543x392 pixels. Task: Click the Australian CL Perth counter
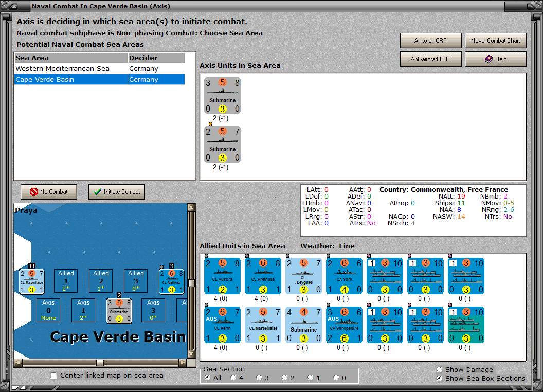pos(222,325)
